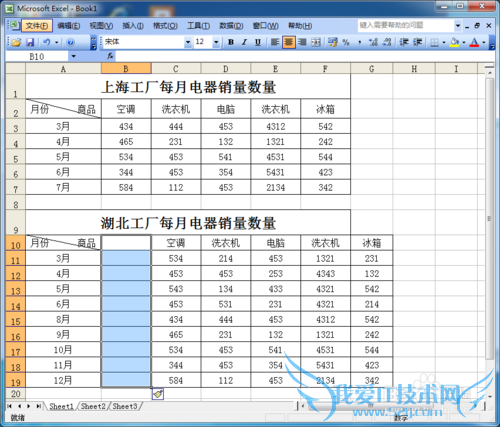Open the 窗口(W) menu

point(265,26)
